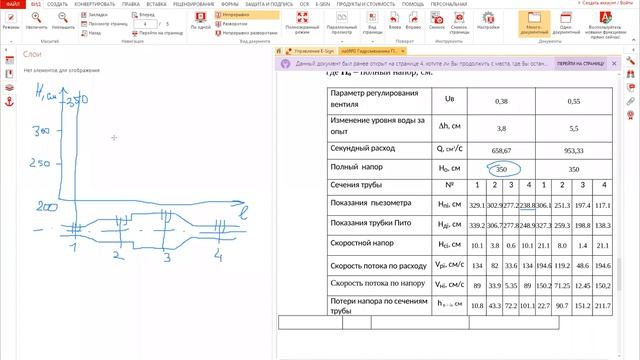Go back with Назад navigation button
The image size is (640, 360).
point(91,33)
